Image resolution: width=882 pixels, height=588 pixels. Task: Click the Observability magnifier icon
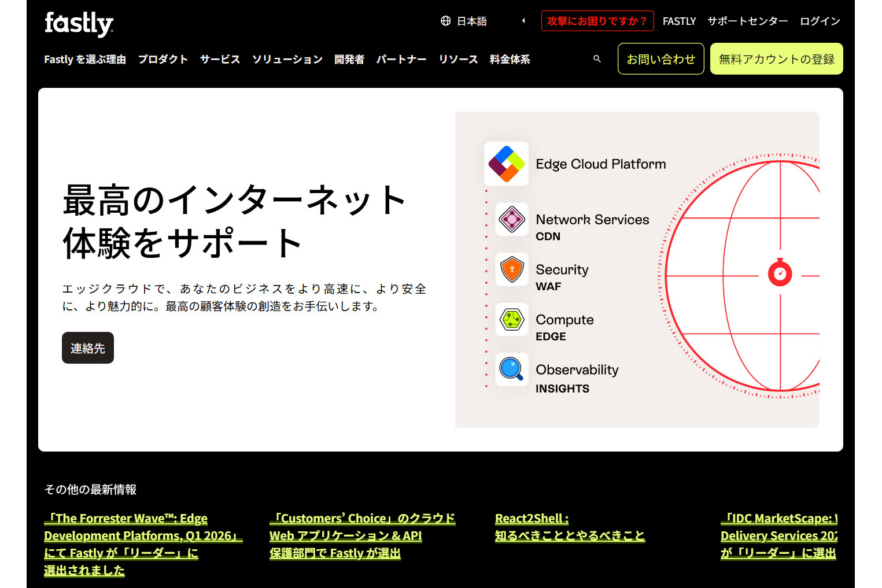click(512, 369)
